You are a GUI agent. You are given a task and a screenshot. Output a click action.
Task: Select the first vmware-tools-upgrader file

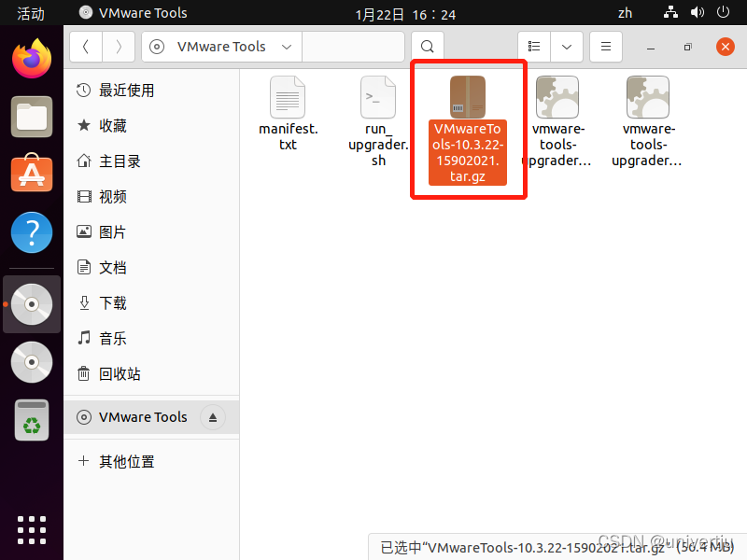coord(557,122)
